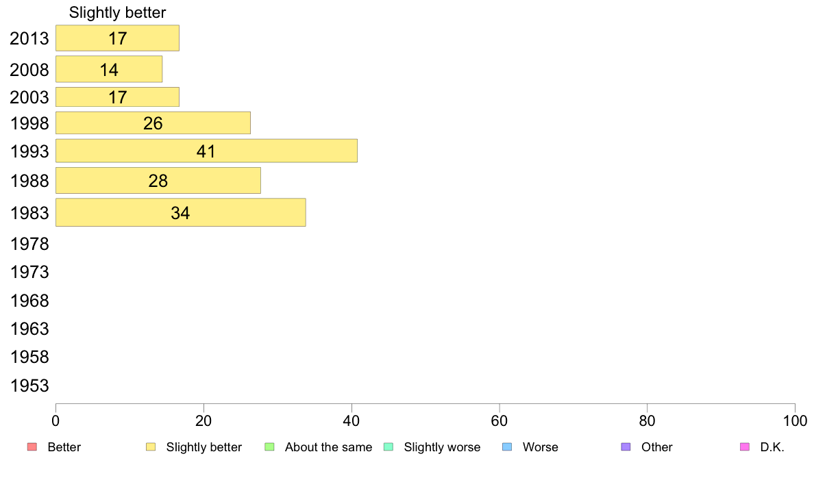814x504 pixels.
Task: Click the Slightly better column heading
Action: tap(117, 12)
